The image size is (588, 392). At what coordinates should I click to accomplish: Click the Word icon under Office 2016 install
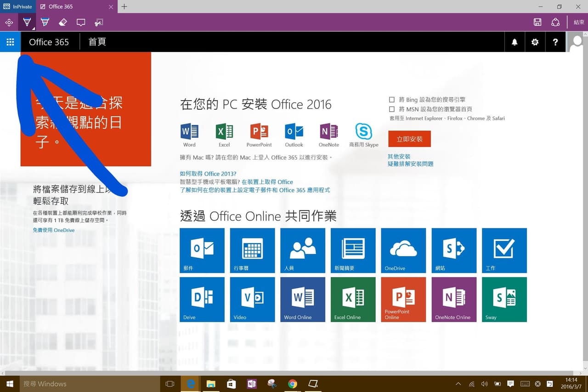[x=189, y=131]
